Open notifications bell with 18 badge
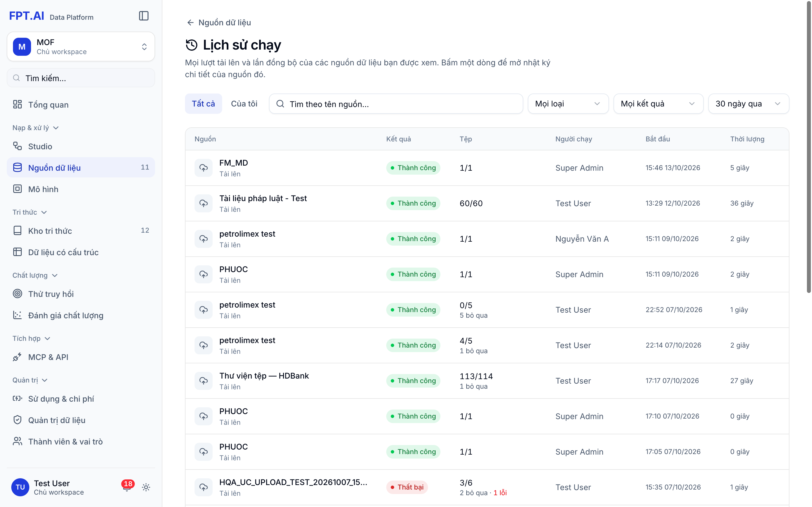Viewport: 812px width, 507px height. click(x=127, y=487)
